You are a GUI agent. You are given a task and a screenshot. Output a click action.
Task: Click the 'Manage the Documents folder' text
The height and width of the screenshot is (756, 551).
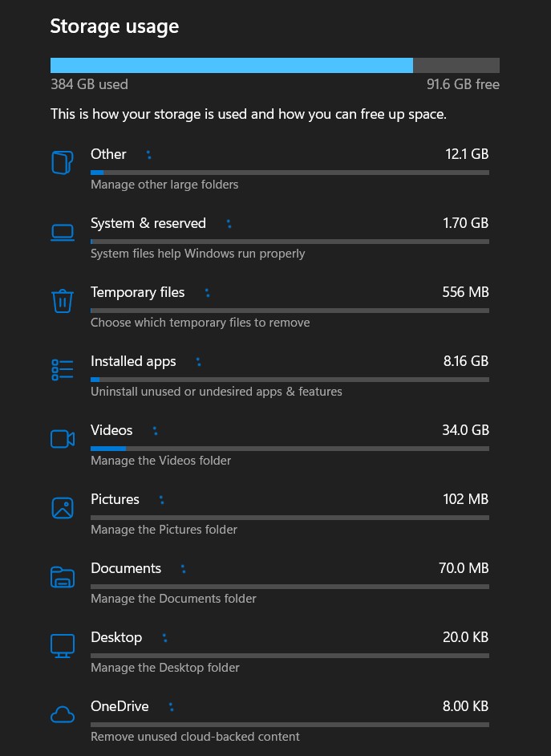click(173, 599)
